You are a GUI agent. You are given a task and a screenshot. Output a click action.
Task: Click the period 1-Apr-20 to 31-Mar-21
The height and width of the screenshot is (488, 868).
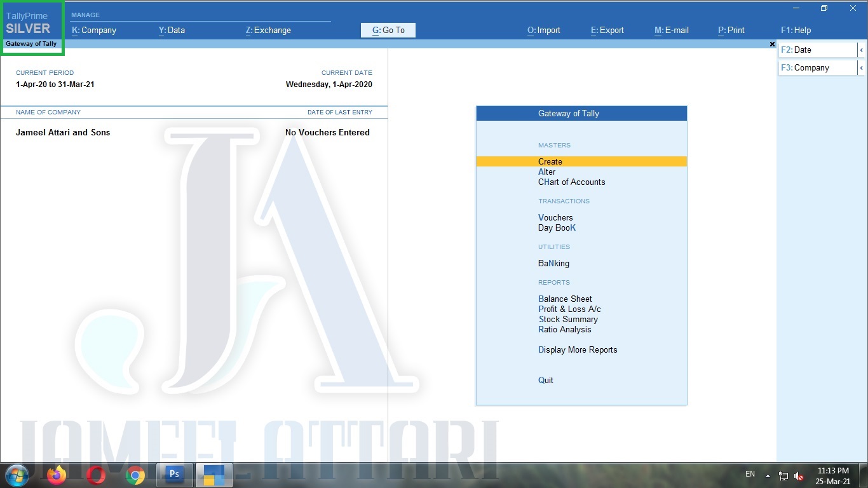(55, 84)
